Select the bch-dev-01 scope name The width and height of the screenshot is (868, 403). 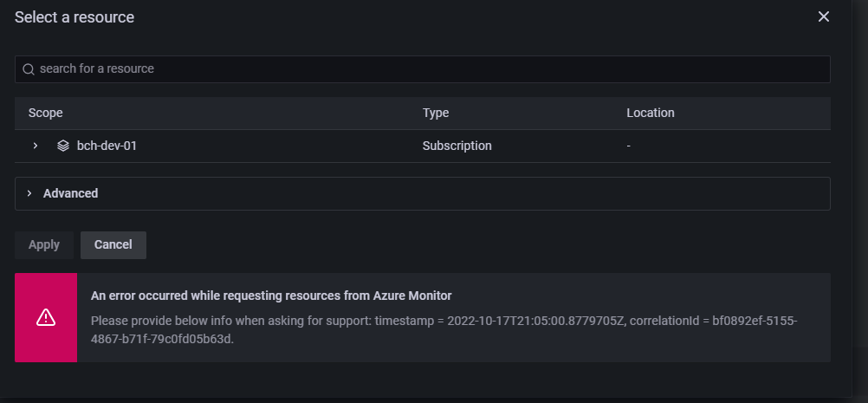click(x=107, y=146)
